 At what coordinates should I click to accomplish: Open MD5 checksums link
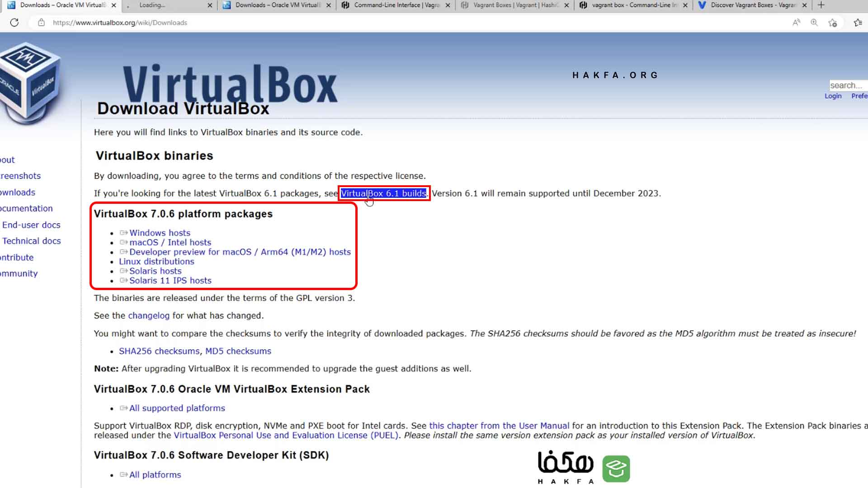click(238, 351)
